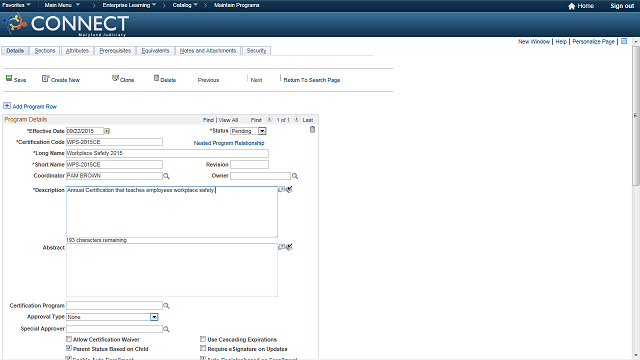The image size is (640, 360).
Task: Click the Description spell check icon
Action: (x=289, y=189)
